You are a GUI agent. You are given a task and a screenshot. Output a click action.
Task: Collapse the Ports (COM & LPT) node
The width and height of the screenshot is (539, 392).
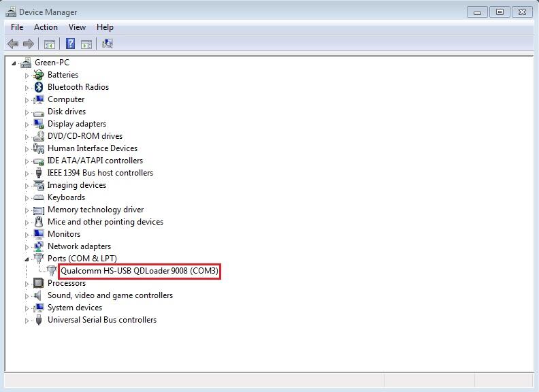(27, 259)
